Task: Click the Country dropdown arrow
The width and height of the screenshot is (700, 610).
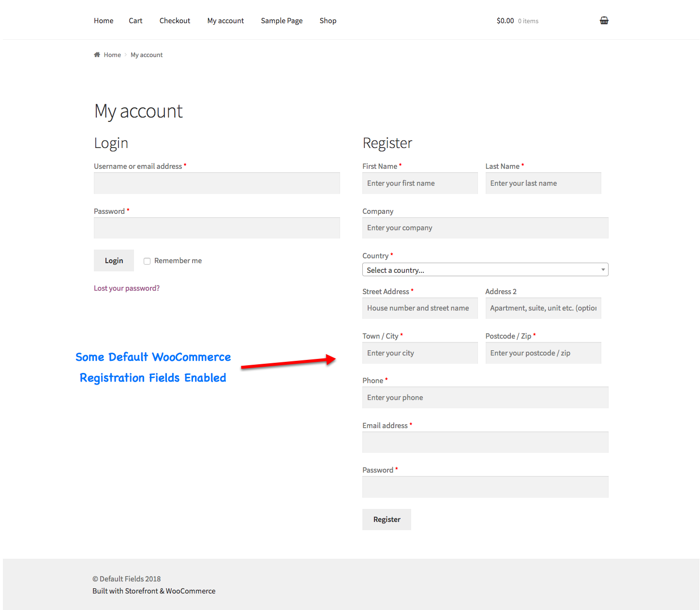Action: click(x=603, y=270)
